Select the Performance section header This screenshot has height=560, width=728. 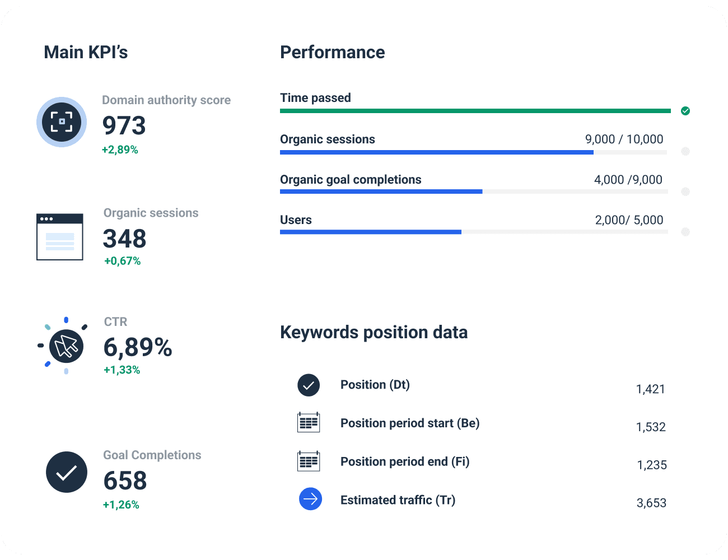[x=332, y=52]
